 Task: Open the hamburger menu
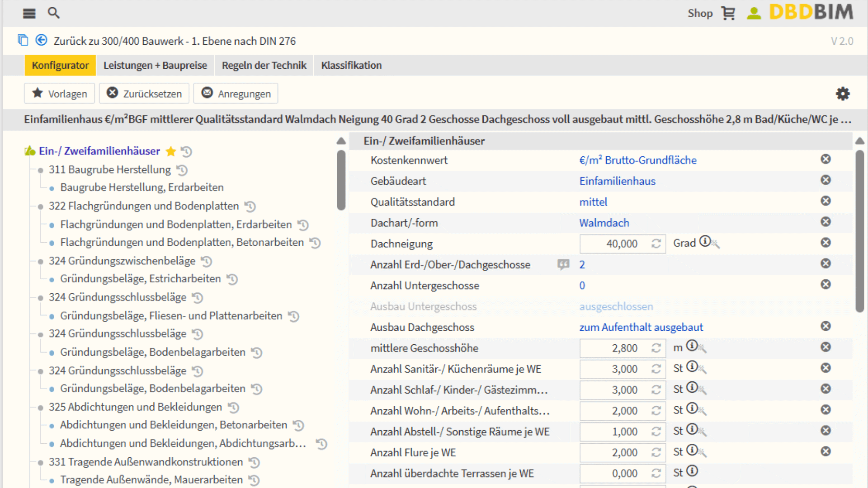pos(29,14)
